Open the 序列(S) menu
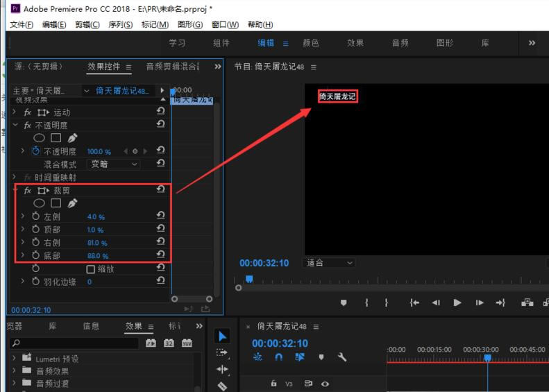Viewport: 549px width, 392px height. [x=120, y=25]
